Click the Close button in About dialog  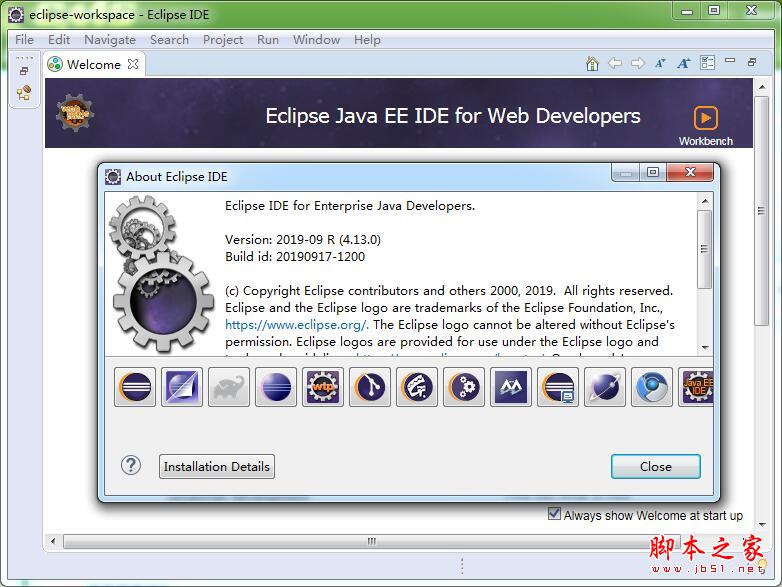pos(655,466)
